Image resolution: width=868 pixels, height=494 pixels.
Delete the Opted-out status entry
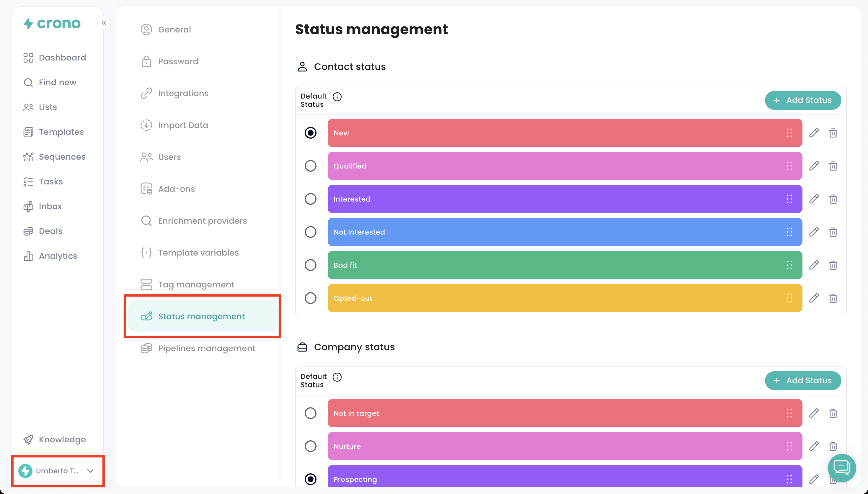pyautogui.click(x=833, y=298)
